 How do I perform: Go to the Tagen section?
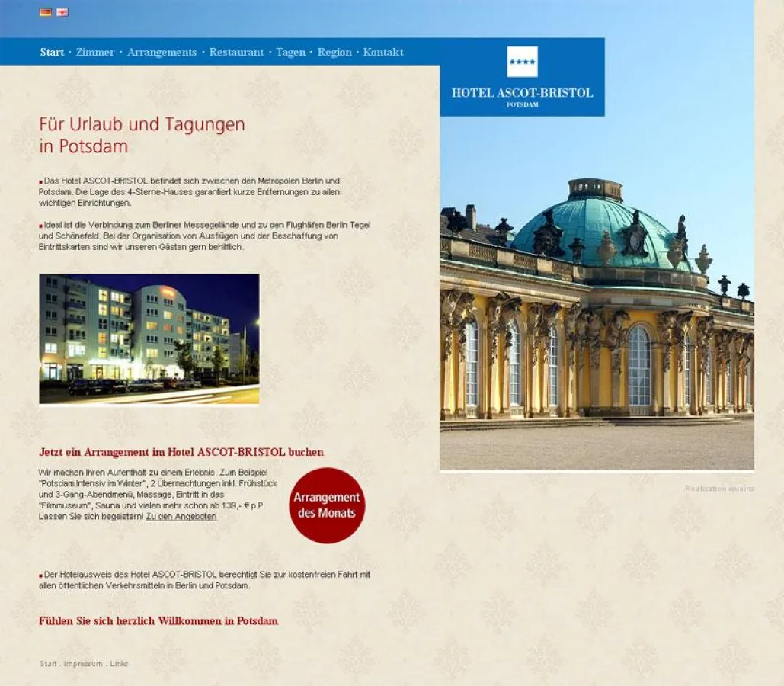pos(290,52)
